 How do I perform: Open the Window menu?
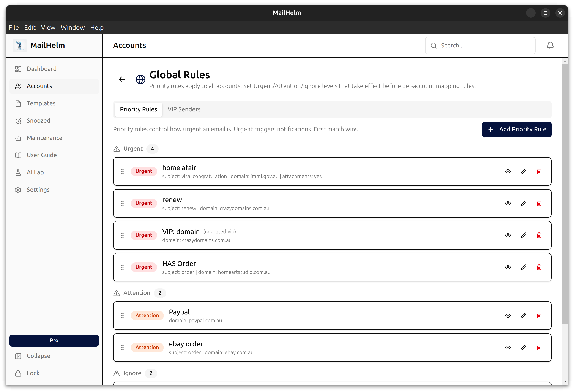pyautogui.click(x=73, y=27)
